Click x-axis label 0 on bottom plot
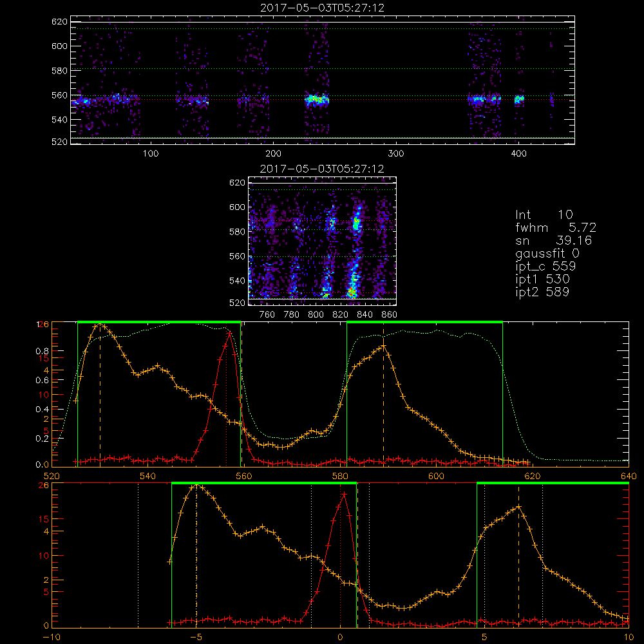644x644 pixels. pyautogui.click(x=340, y=638)
